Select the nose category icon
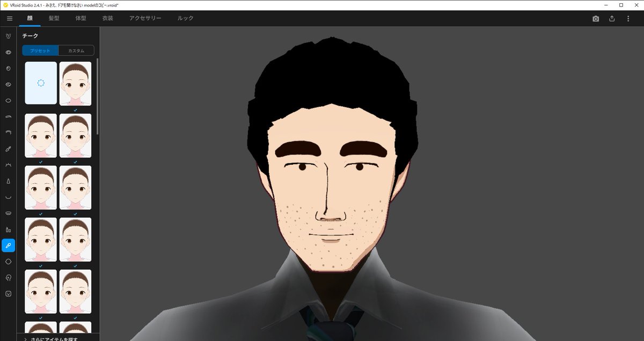This screenshot has width=644, height=341. [8, 181]
